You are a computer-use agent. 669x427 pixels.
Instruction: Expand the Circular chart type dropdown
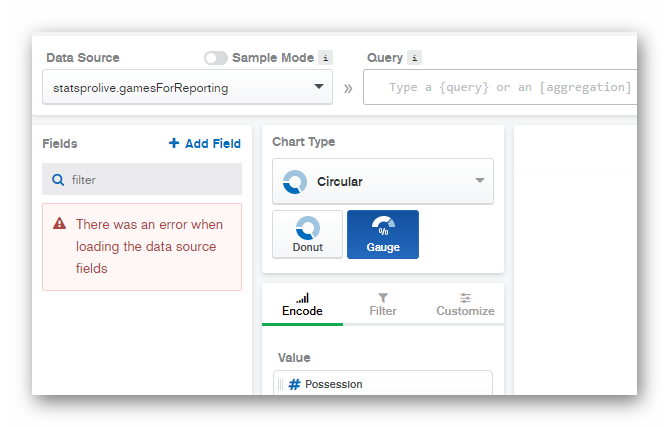pyautogui.click(x=382, y=181)
